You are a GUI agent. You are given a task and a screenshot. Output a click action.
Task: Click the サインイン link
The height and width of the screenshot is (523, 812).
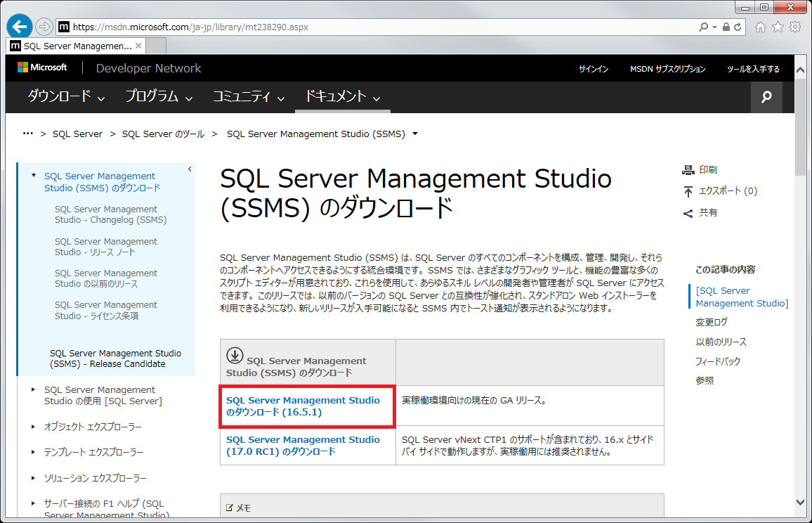coord(594,69)
